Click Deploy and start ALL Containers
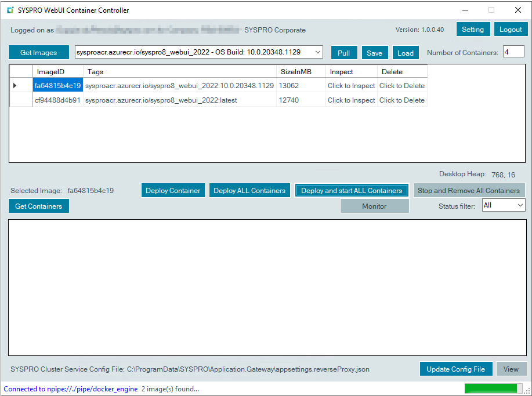The width and height of the screenshot is (532, 396). tap(351, 191)
